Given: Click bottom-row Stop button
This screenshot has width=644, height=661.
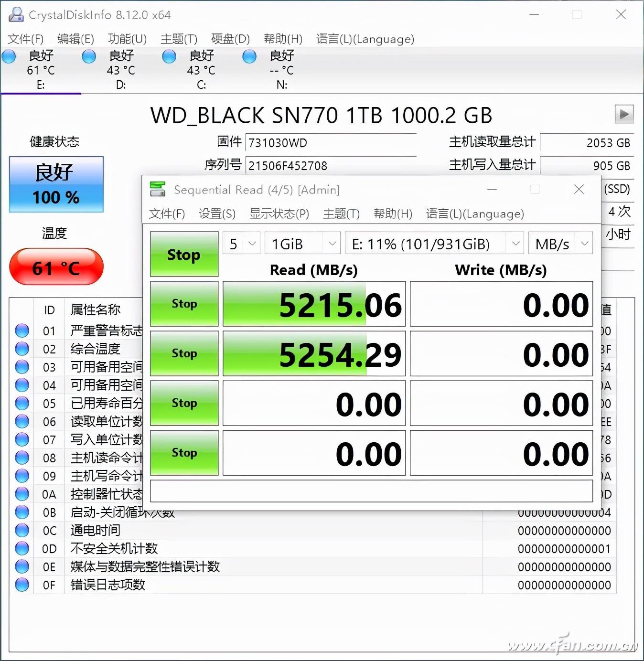Looking at the screenshot, I should tap(184, 453).
